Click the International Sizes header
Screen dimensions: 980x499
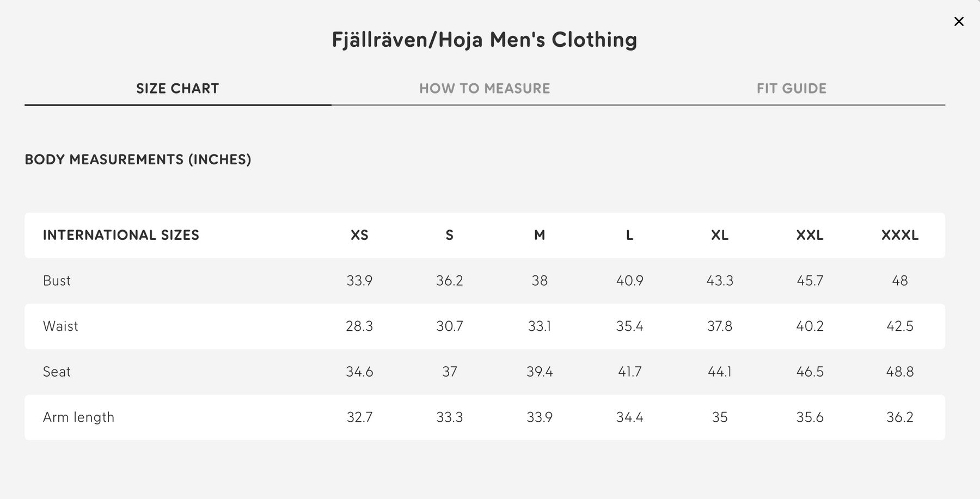click(x=121, y=235)
